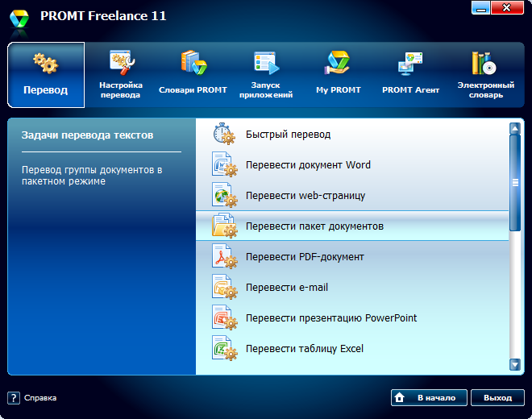Click the Электронный словарь disc icon
Viewport: 532px width, 419px height.
point(484,63)
